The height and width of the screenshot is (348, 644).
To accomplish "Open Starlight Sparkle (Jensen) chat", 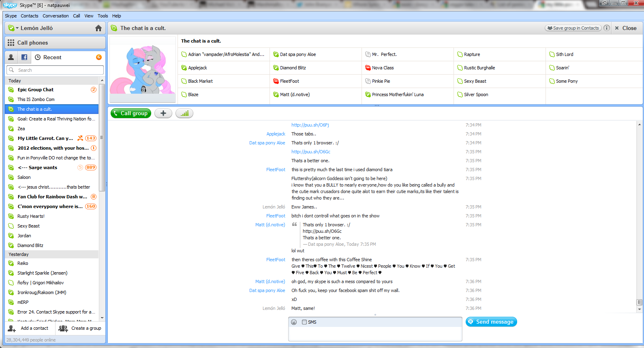I will (52, 273).
